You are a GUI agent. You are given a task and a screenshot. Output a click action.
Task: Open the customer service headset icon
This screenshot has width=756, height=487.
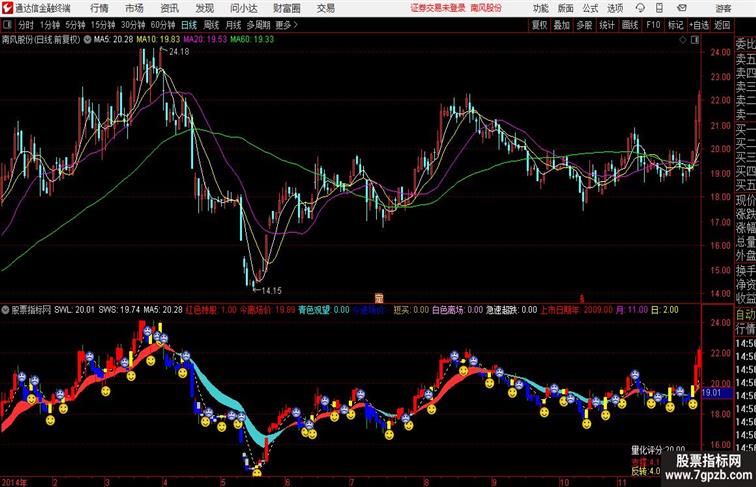tap(640, 8)
